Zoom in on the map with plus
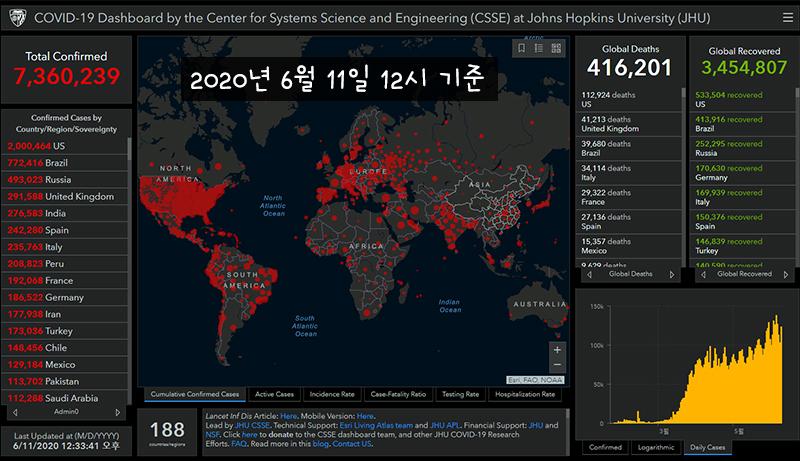The width and height of the screenshot is (800, 461). pos(557,350)
